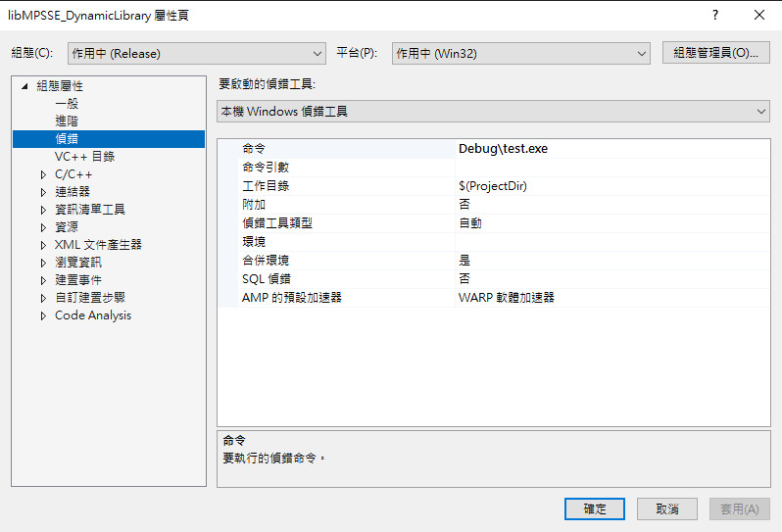
Task: Select the C/C++ label in tree
Action: point(73,174)
